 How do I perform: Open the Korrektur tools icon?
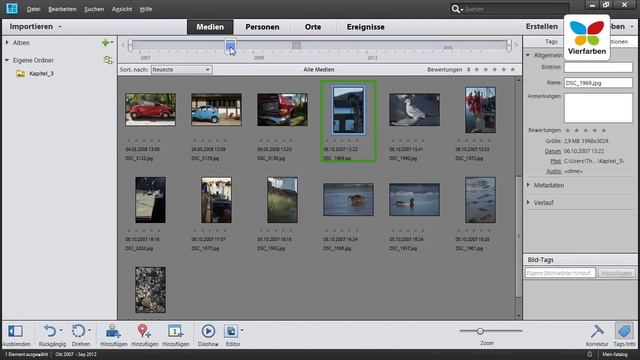point(597,331)
